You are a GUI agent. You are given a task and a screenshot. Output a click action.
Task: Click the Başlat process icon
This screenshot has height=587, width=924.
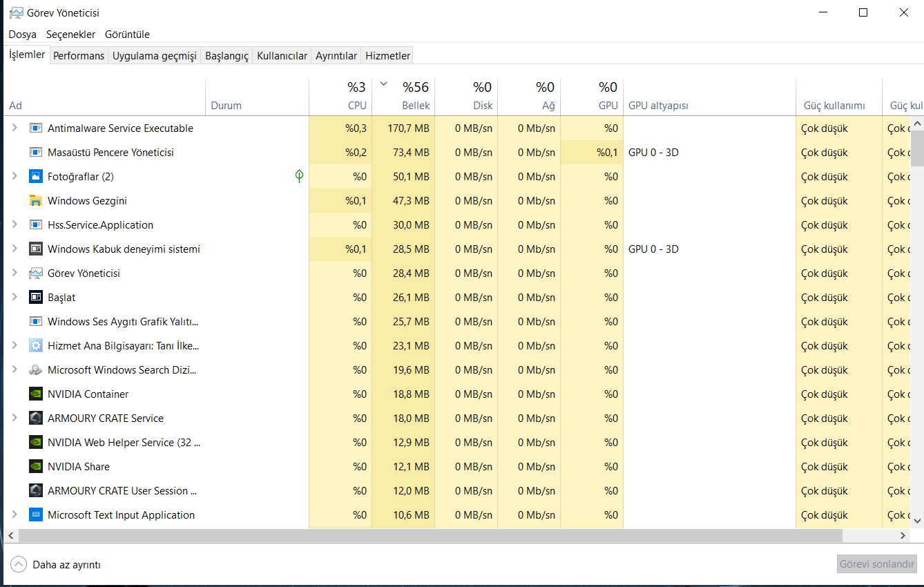click(x=36, y=298)
